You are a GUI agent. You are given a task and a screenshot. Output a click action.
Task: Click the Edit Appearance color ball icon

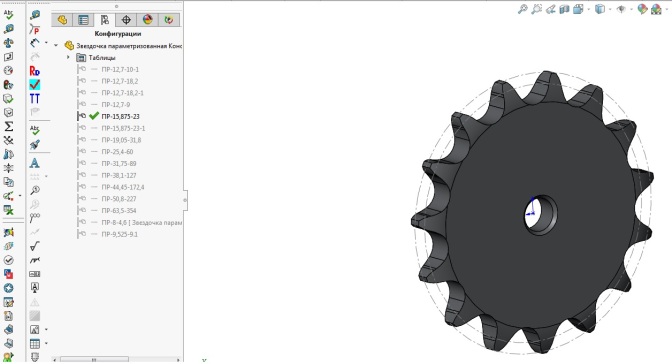click(x=642, y=9)
